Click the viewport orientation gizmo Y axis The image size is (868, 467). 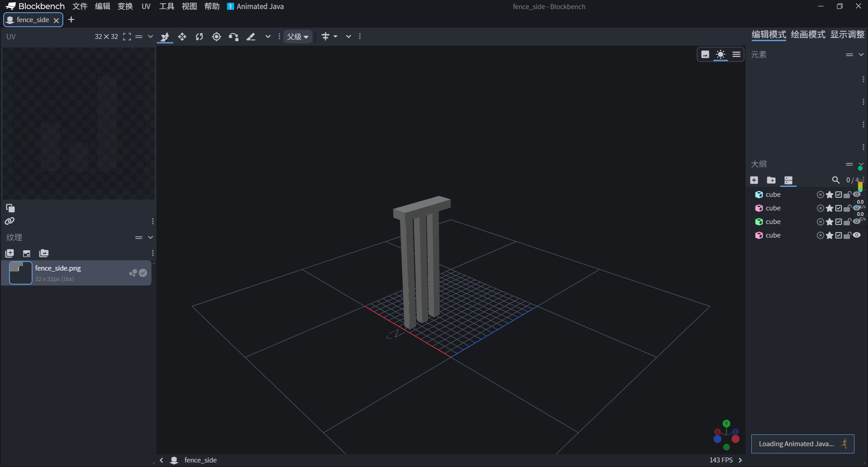726,424
